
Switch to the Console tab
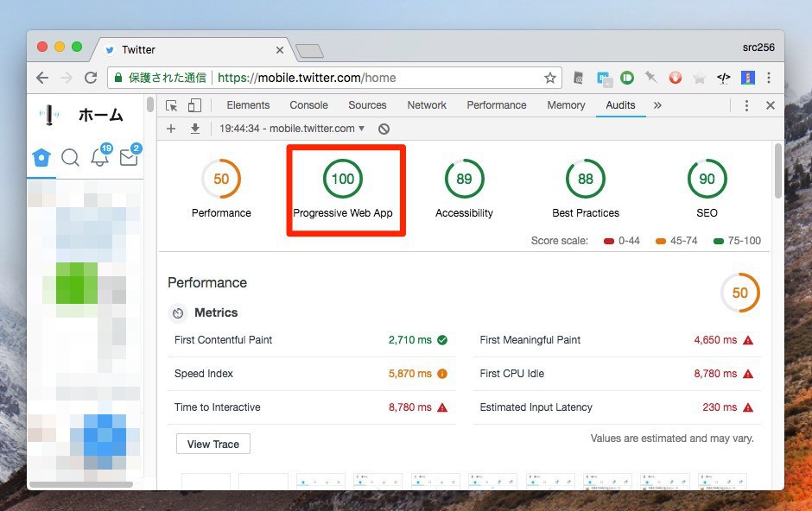[x=308, y=105]
